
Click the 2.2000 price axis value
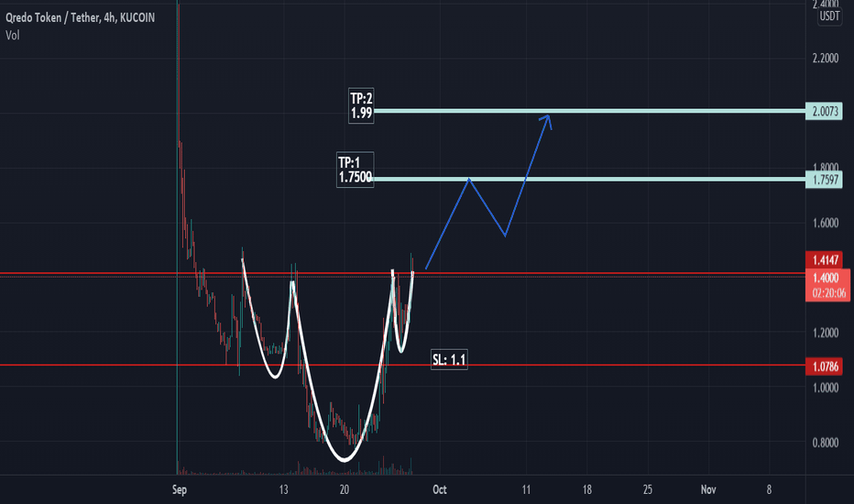(x=825, y=59)
